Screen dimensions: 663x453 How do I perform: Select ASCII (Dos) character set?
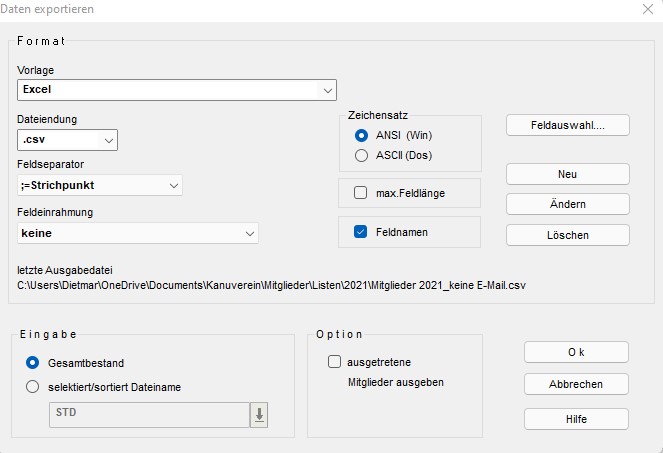362,155
